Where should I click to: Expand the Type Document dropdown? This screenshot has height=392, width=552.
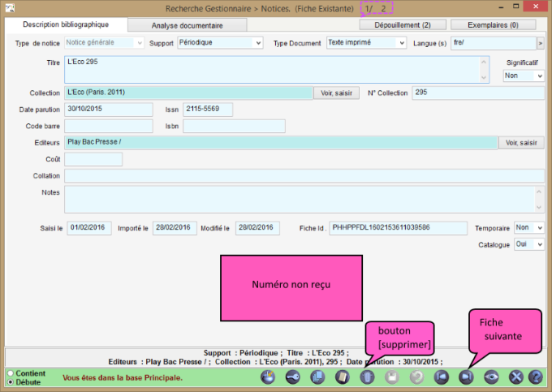365,42
